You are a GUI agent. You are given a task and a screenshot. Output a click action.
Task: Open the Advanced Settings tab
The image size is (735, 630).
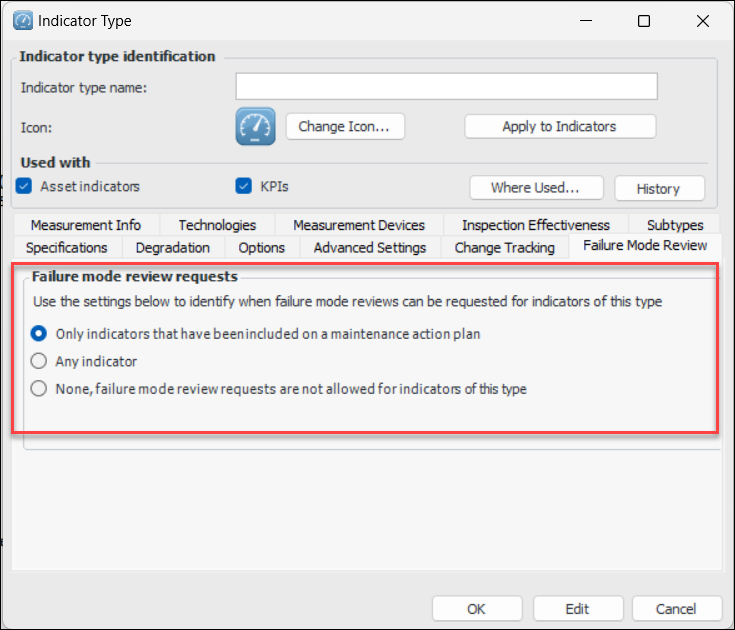pyautogui.click(x=370, y=247)
